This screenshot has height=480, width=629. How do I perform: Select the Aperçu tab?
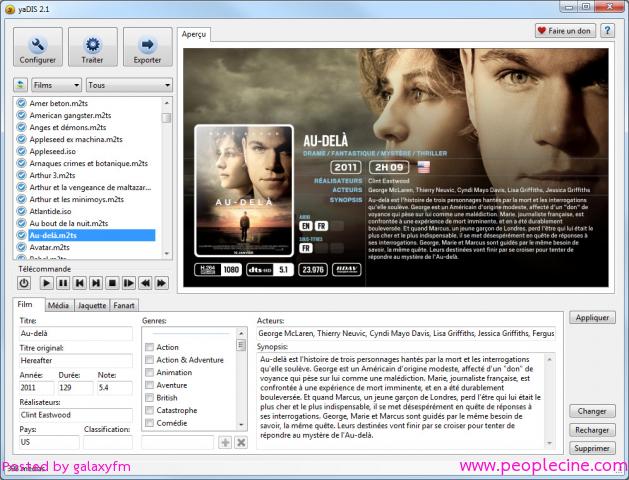point(194,34)
